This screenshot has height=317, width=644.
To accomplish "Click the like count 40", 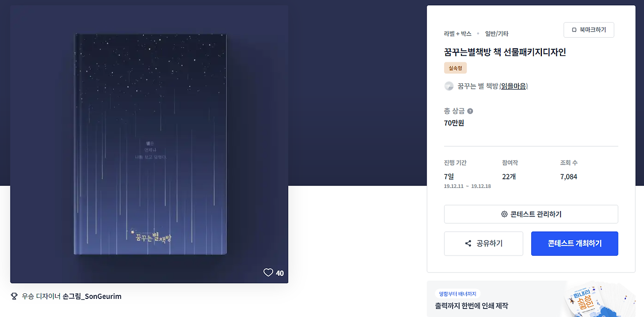I will pyautogui.click(x=280, y=273).
